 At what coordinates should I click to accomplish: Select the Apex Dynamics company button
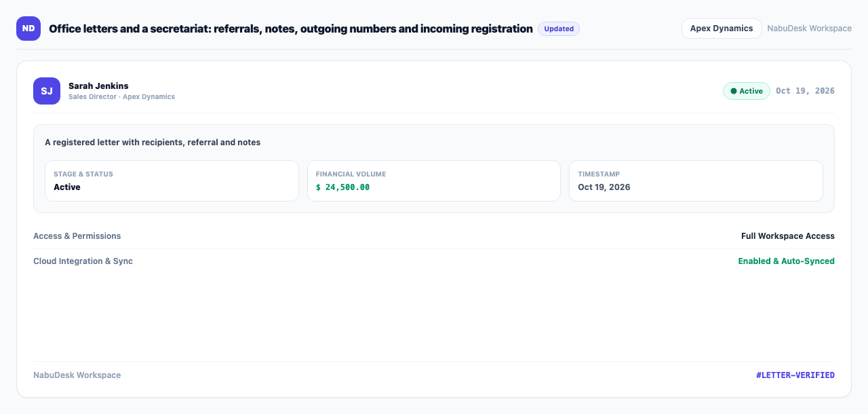pyautogui.click(x=722, y=29)
